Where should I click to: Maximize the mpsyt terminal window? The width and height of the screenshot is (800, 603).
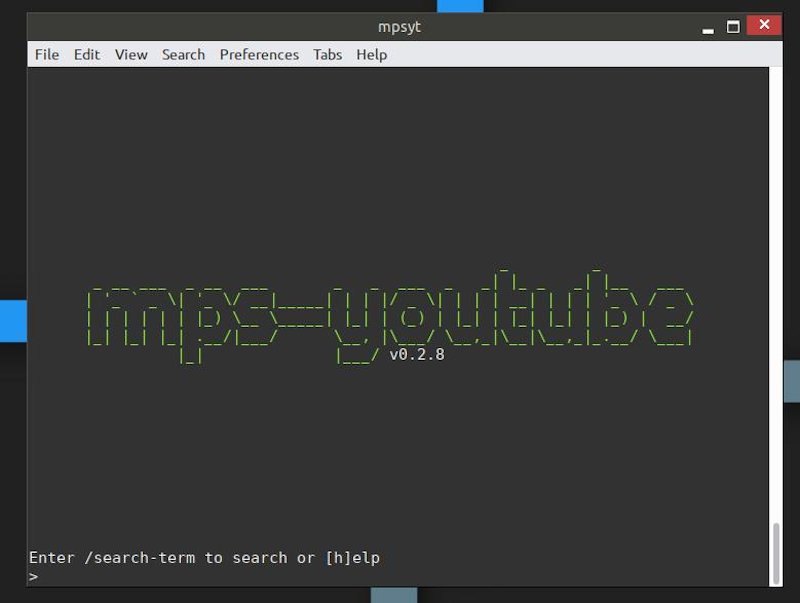pos(733,26)
